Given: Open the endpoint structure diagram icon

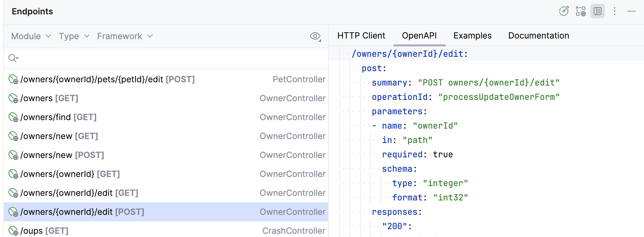Looking at the screenshot, I should point(581,11).
